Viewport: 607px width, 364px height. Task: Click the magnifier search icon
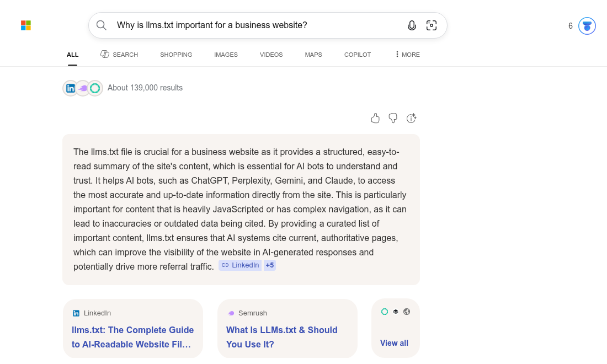[102, 25]
